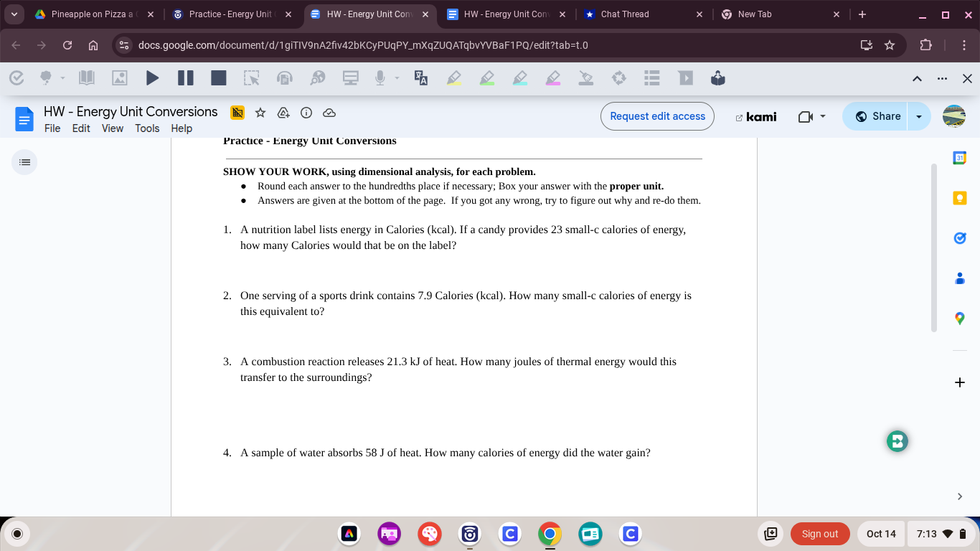Open Google Calendar from the side panel

pos(960,157)
